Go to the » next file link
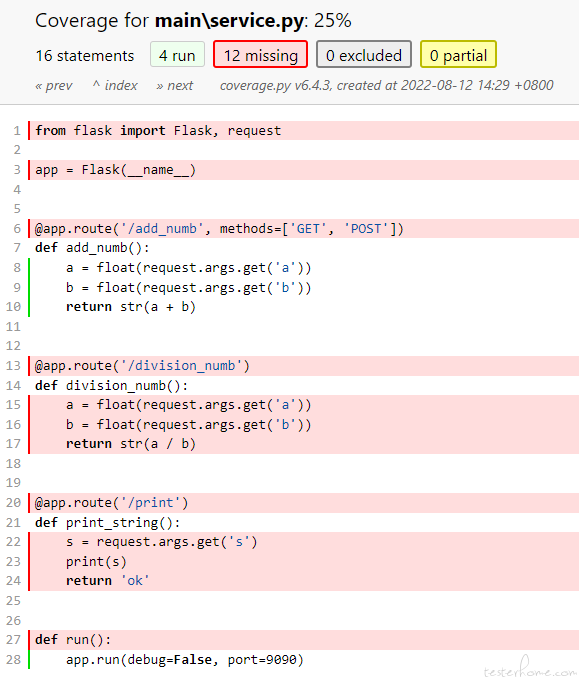 pos(175,85)
